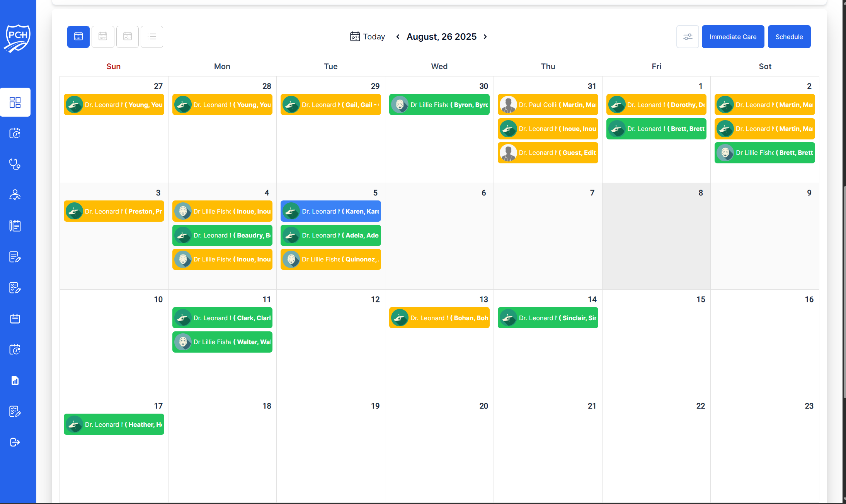
Task: Select the month calendar view
Action: tap(78, 36)
